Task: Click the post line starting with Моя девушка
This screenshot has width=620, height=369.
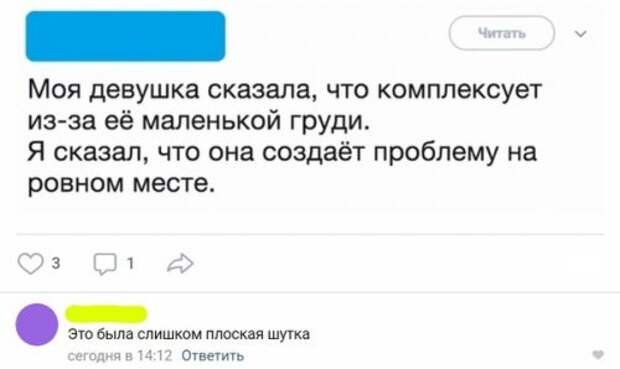Action: coord(285,91)
